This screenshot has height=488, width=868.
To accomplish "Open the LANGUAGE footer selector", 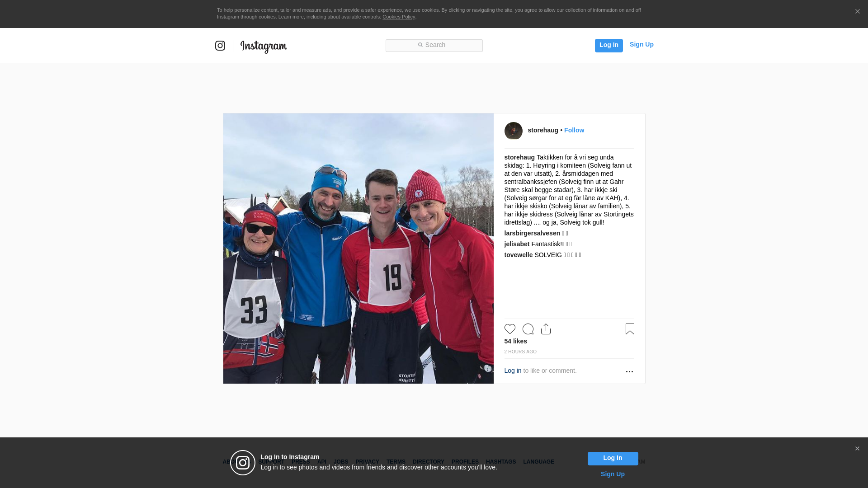I will click(x=538, y=462).
